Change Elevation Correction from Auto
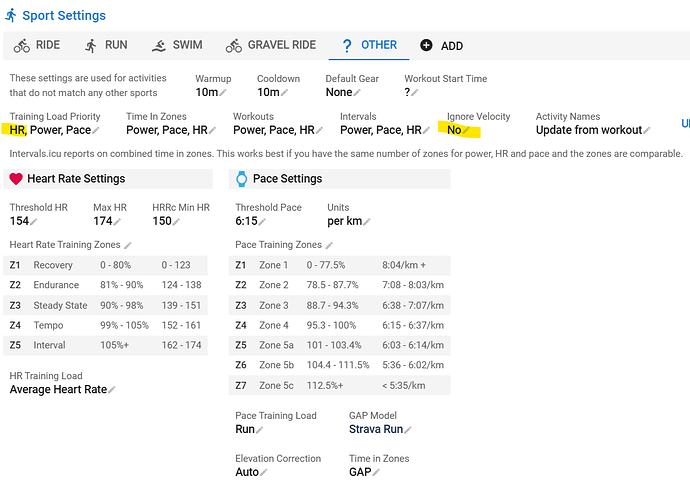This screenshot has width=690, height=490. [x=265, y=472]
